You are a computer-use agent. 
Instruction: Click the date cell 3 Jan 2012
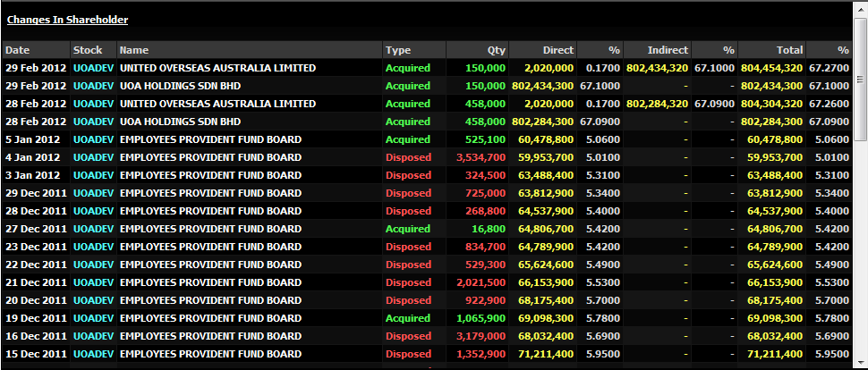click(32, 175)
